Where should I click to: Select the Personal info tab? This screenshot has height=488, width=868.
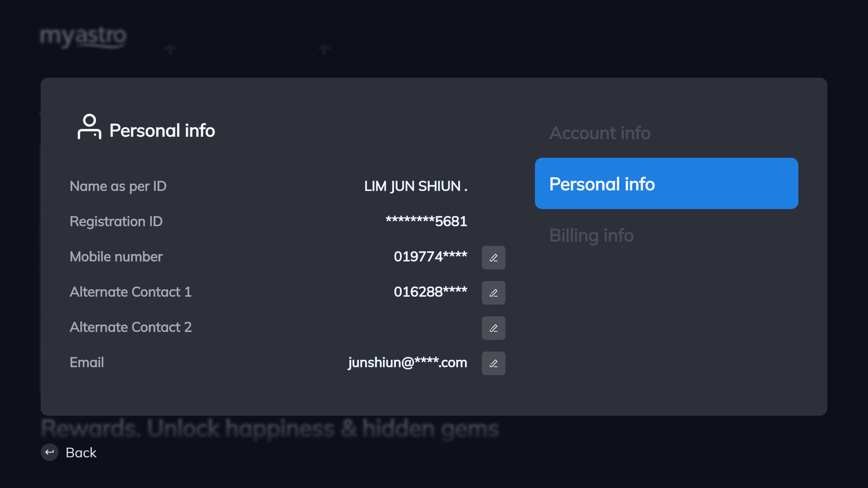click(666, 183)
